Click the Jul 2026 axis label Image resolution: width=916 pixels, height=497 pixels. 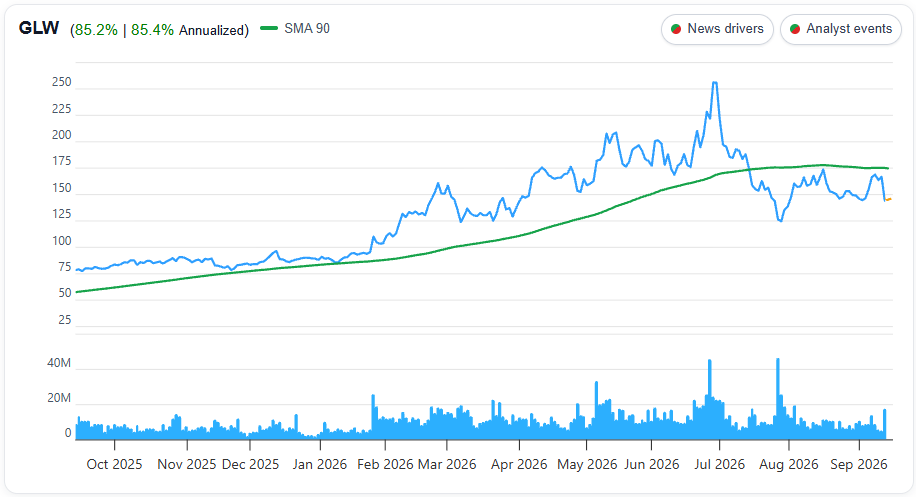(719, 464)
